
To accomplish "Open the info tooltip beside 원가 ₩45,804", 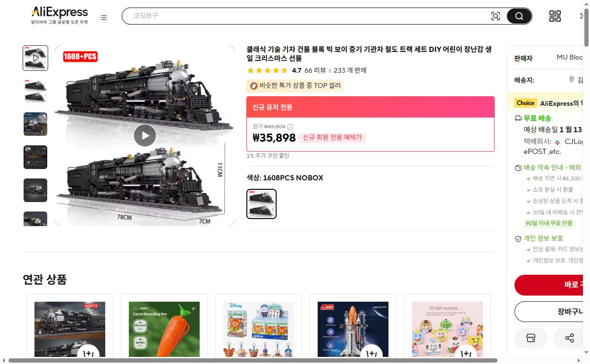I will [x=289, y=127].
